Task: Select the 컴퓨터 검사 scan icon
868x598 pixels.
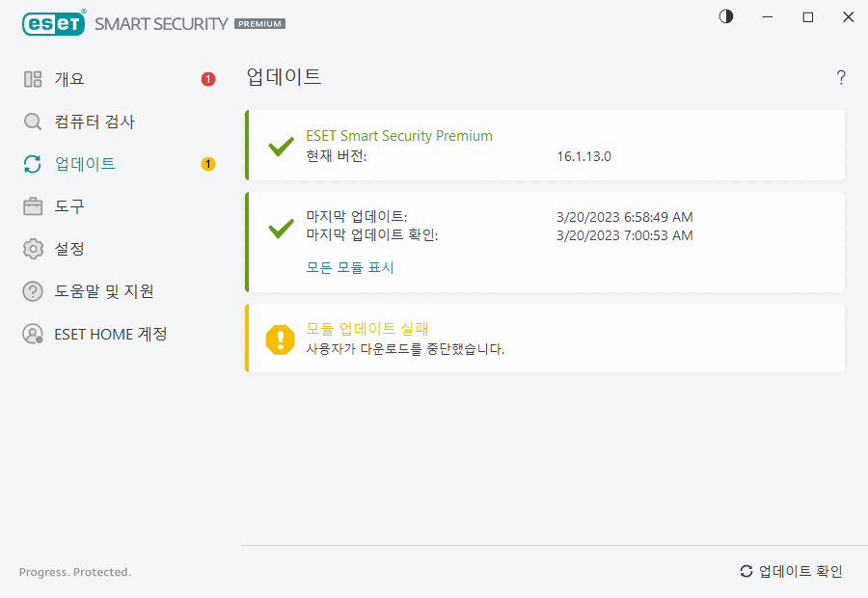Action: coord(30,122)
